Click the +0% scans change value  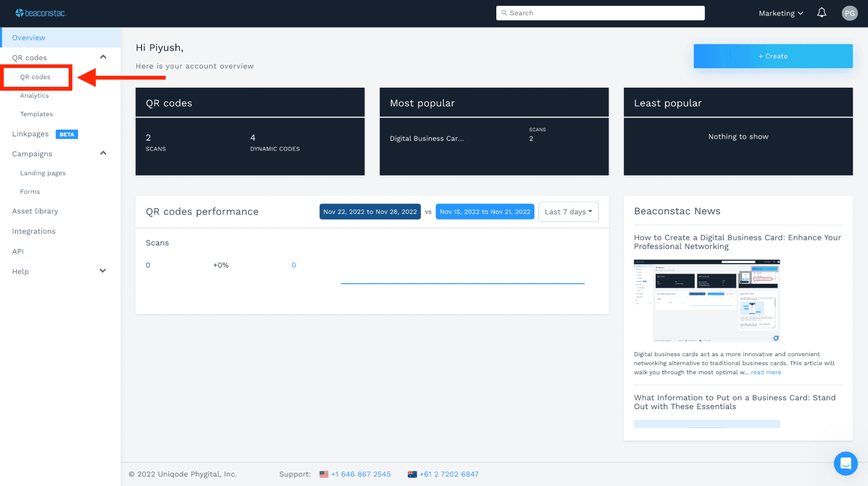221,265
